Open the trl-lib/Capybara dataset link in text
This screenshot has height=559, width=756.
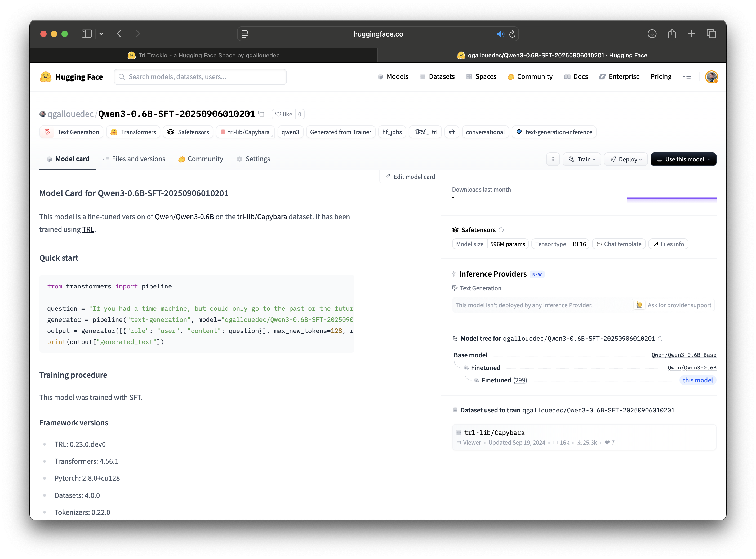click(x=262, y=217)
